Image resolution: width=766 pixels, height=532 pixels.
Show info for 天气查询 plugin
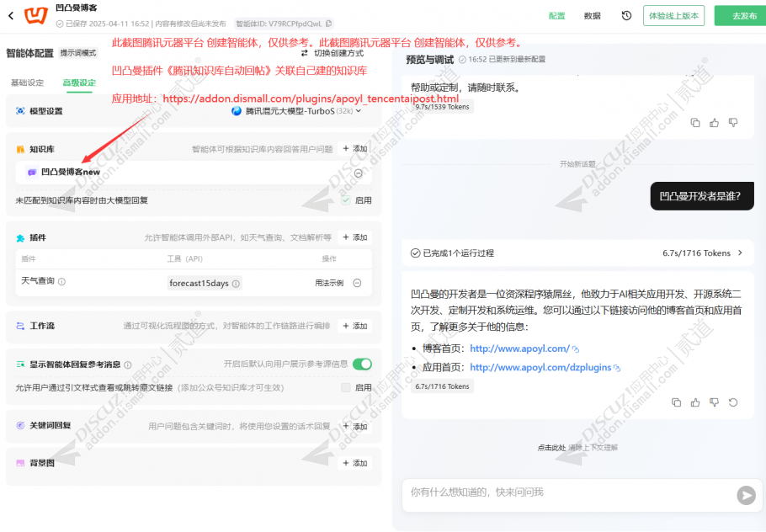(x=62, y=281)
